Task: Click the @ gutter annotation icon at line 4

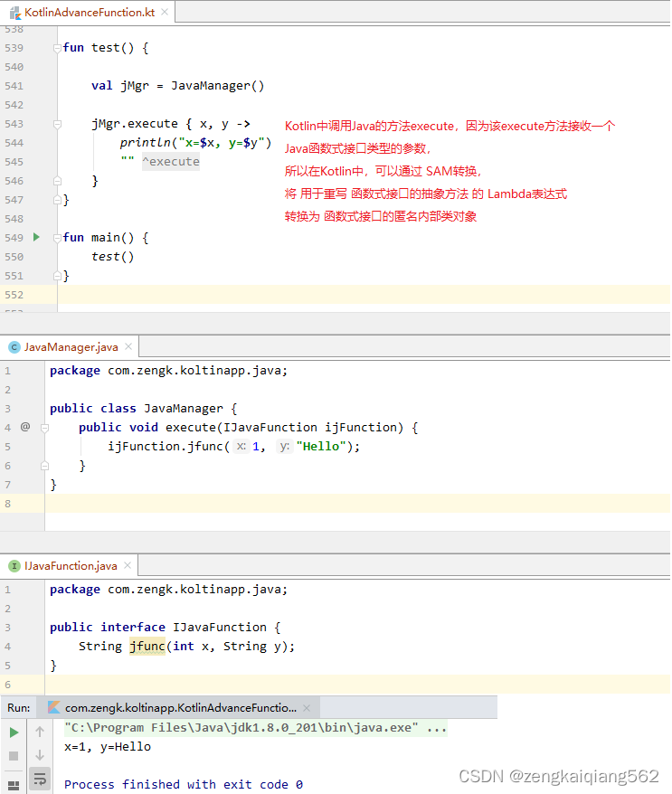Action: click(25, 427)
